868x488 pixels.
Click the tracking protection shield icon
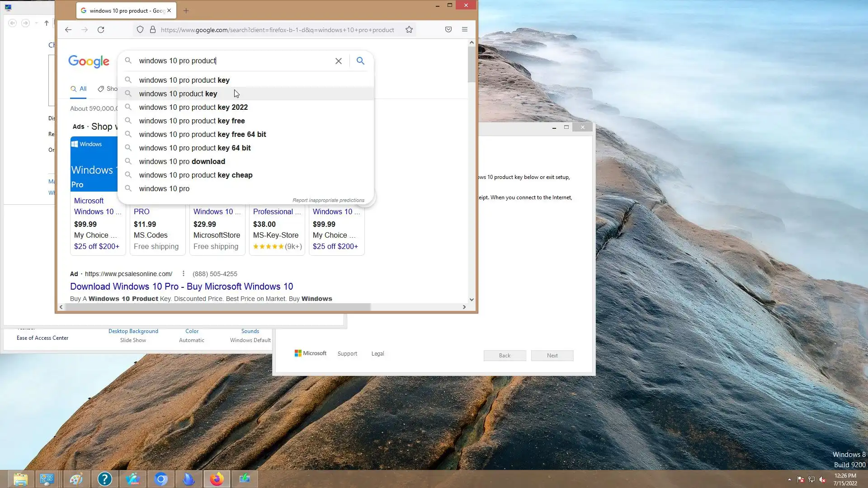(x=140, y=30)
